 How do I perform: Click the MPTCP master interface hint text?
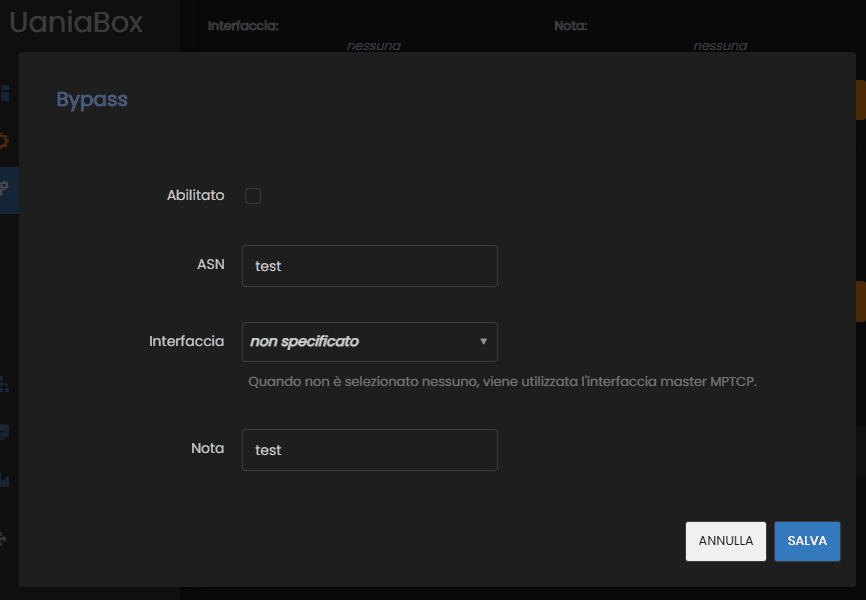pos(502,381)
